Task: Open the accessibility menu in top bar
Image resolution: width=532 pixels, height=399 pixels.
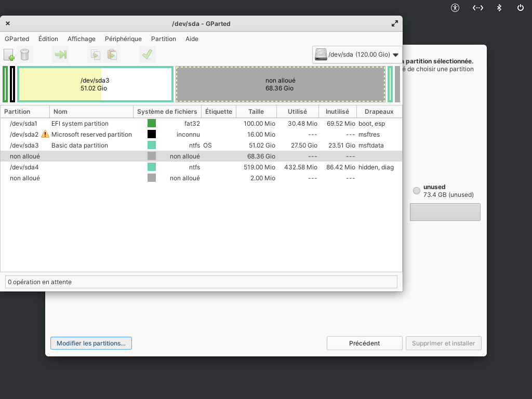Action: (455, 8)
